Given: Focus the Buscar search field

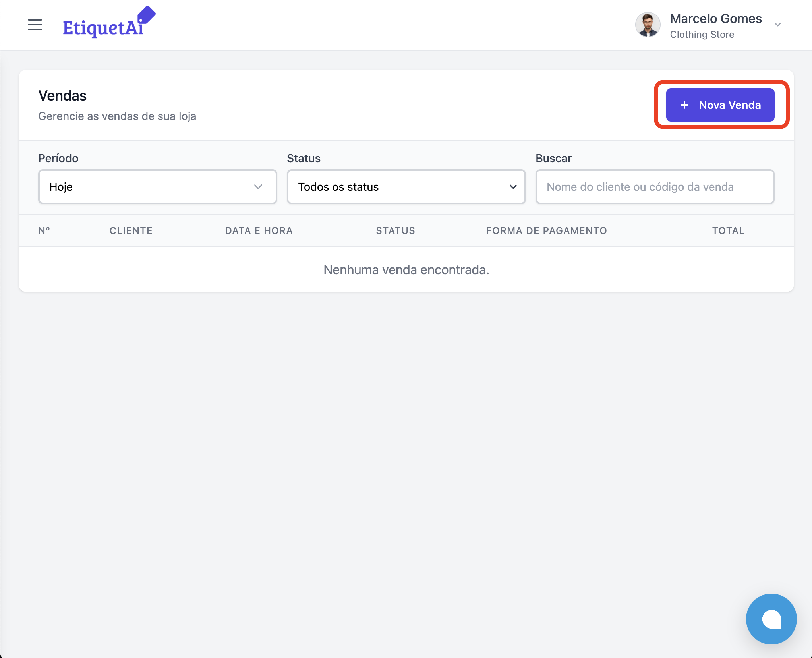Looking at the screenshot, I should [x=655, y=187].
